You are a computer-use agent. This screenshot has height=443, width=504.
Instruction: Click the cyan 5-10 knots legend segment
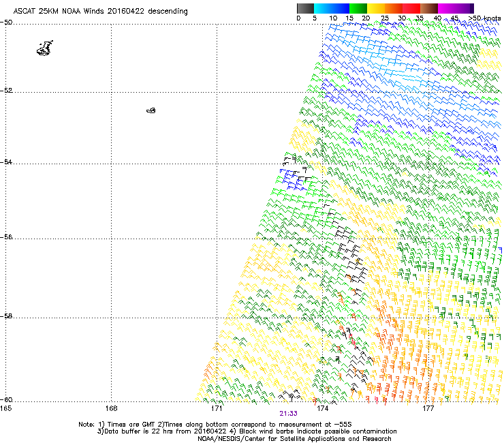click(x=323, y=8)
